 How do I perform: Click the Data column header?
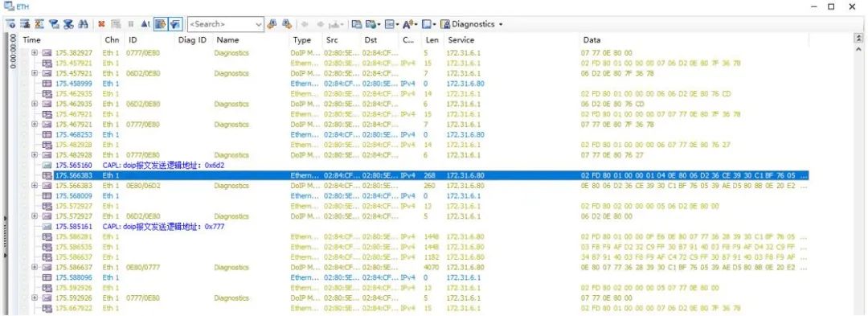pos(592,40)
